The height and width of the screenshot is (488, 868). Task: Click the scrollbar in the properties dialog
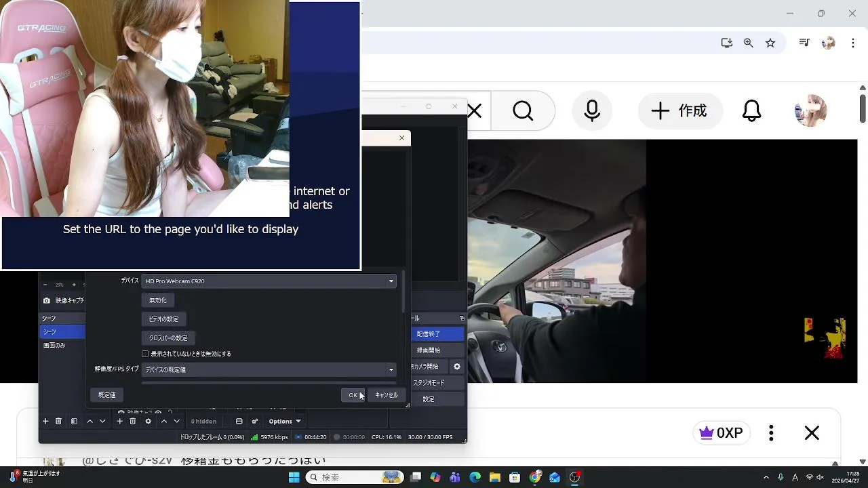403,291
